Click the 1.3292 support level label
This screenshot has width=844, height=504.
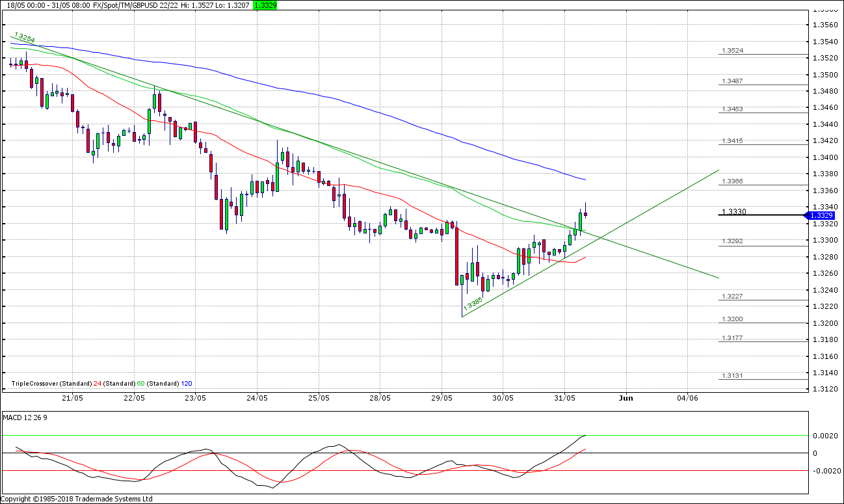tap(732, 241)
